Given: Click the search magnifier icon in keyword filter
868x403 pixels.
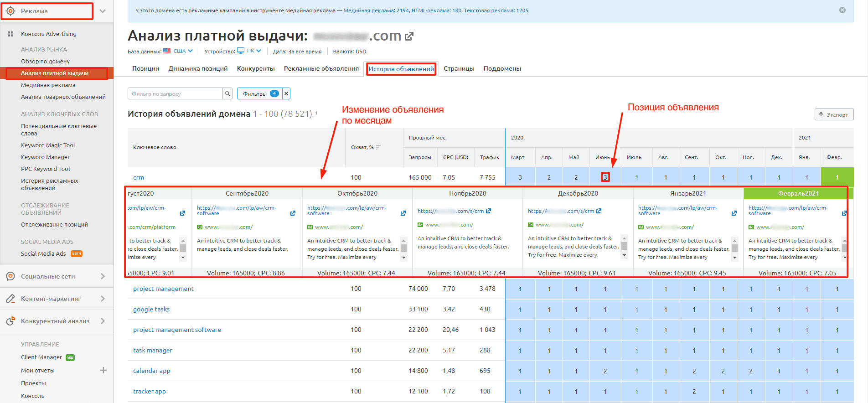Looking at the screenshot, I should click(x=227, y=94).
